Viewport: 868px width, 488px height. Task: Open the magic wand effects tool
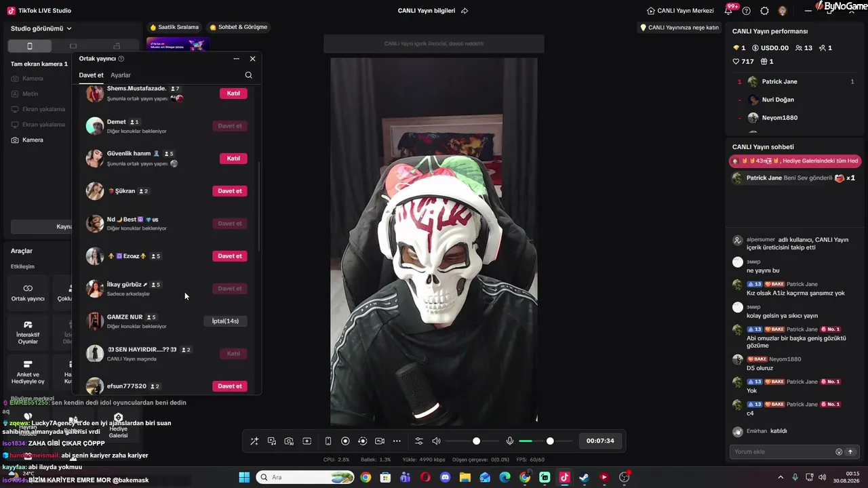click(x=254, y=441)
